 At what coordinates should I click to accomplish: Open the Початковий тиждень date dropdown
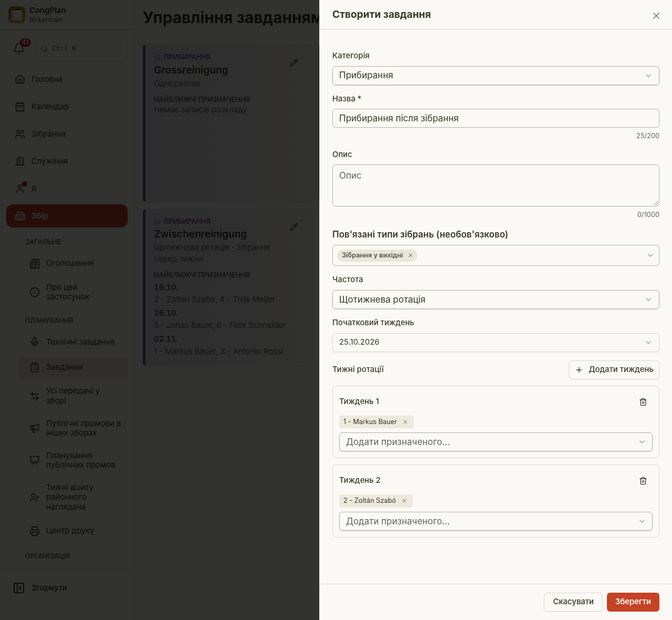tap(496, 342)
